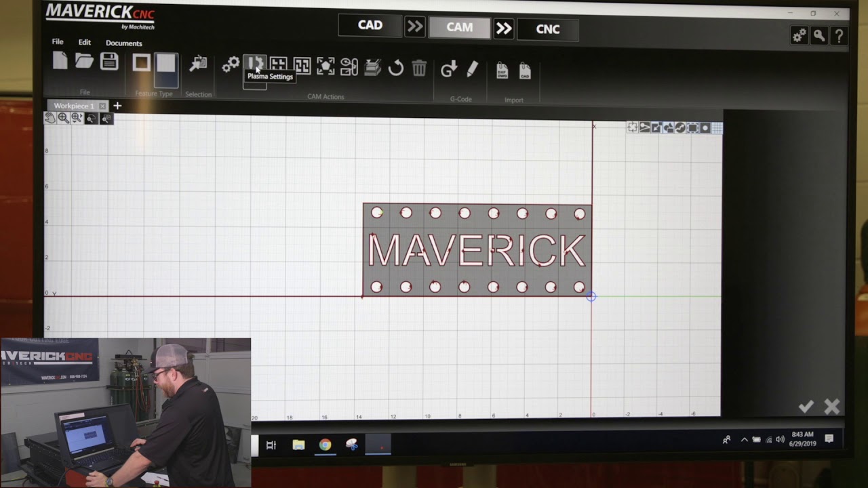Select the pan hand tool

[50, 118]
